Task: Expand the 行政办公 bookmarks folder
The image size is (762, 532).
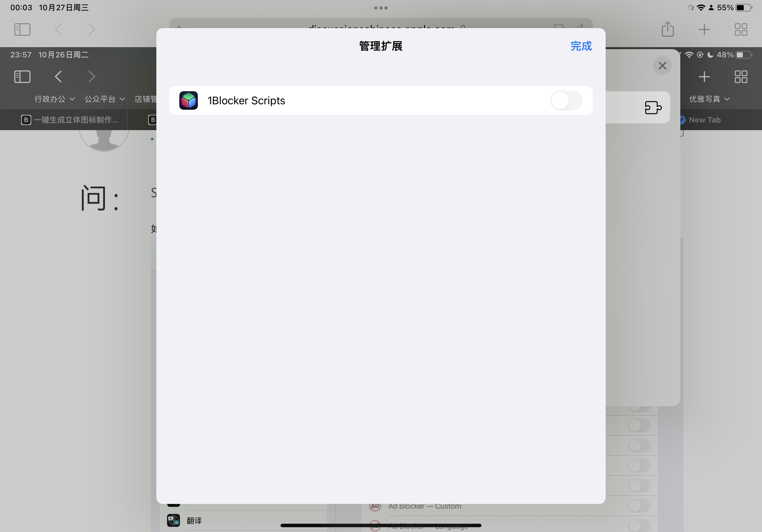Action: [55, 99]
